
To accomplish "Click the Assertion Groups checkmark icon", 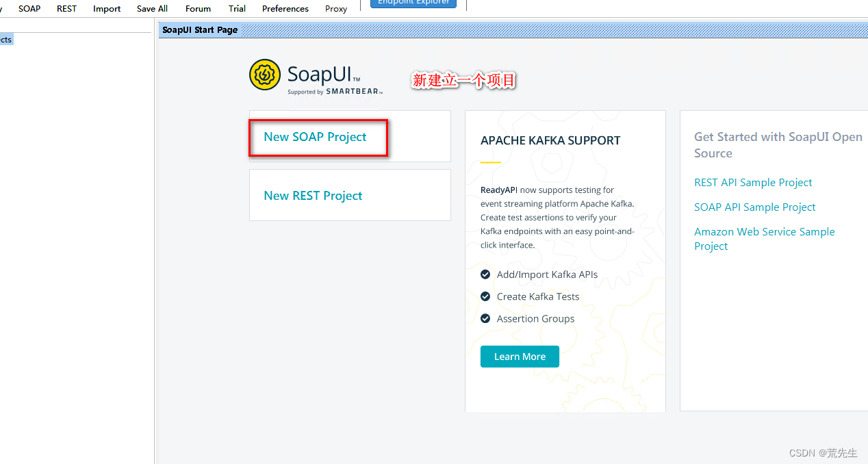I will (x=485, y=318).
